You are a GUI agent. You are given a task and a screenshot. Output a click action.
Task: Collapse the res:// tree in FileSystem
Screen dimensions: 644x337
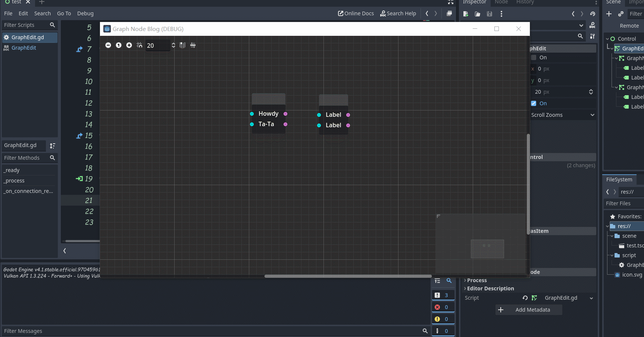click(608, 226)
